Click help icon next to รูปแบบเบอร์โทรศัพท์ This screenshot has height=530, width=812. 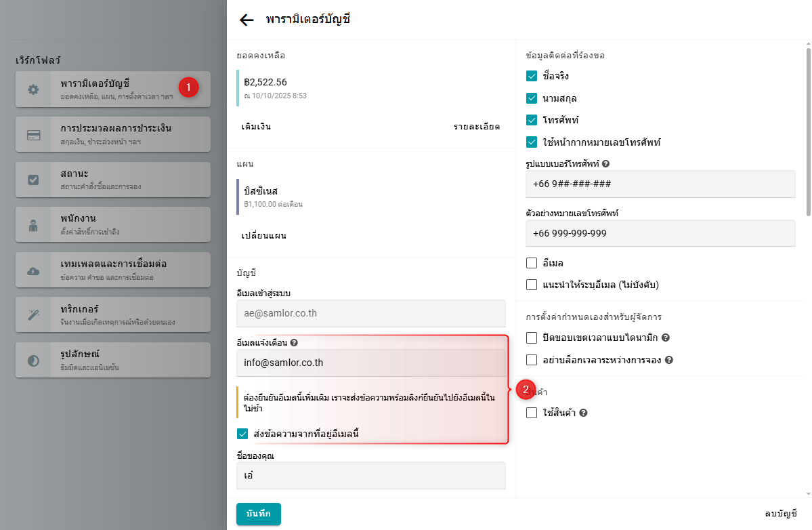click(x=606, y=164)
